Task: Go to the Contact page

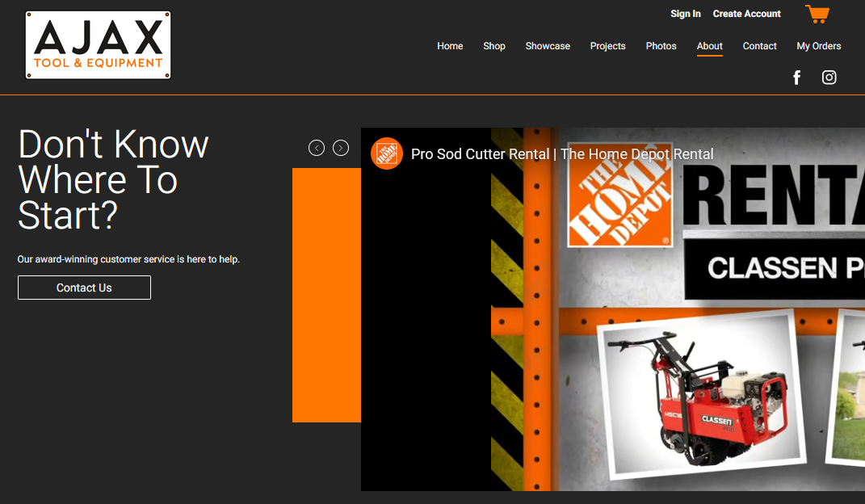Action: click(x=759, y=46)
